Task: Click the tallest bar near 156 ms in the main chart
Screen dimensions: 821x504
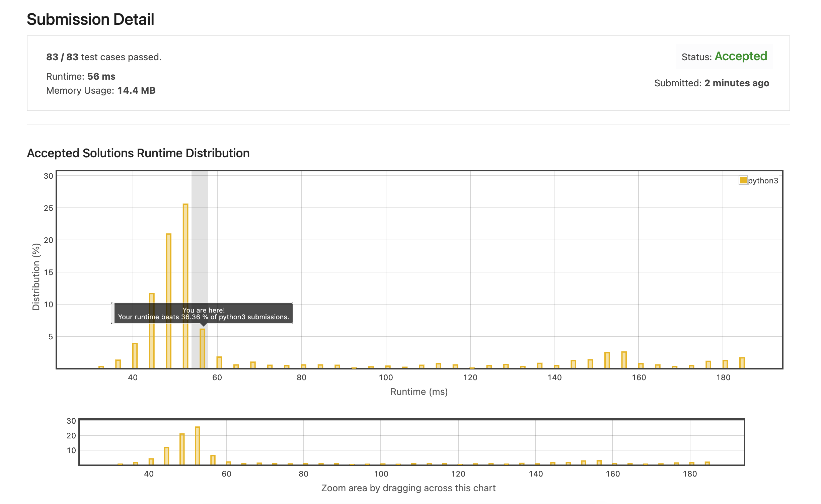Action: pyautogui.click(x=624, y=360)
